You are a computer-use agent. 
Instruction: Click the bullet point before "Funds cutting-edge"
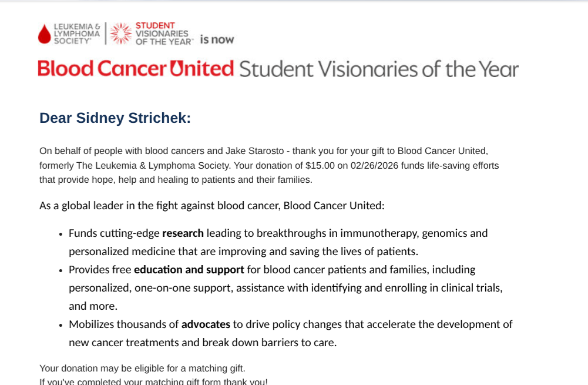pyautogui.click(x=61, y=234)
